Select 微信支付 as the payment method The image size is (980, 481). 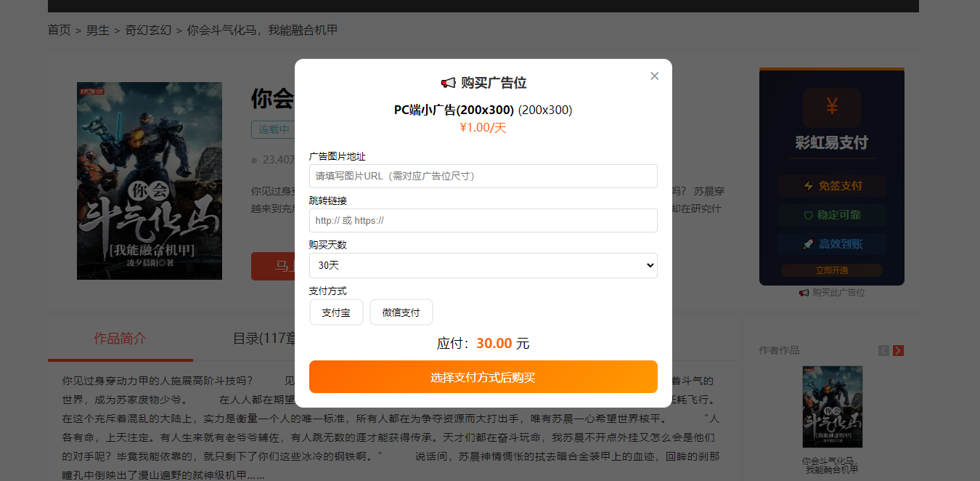tap(401, 312)
